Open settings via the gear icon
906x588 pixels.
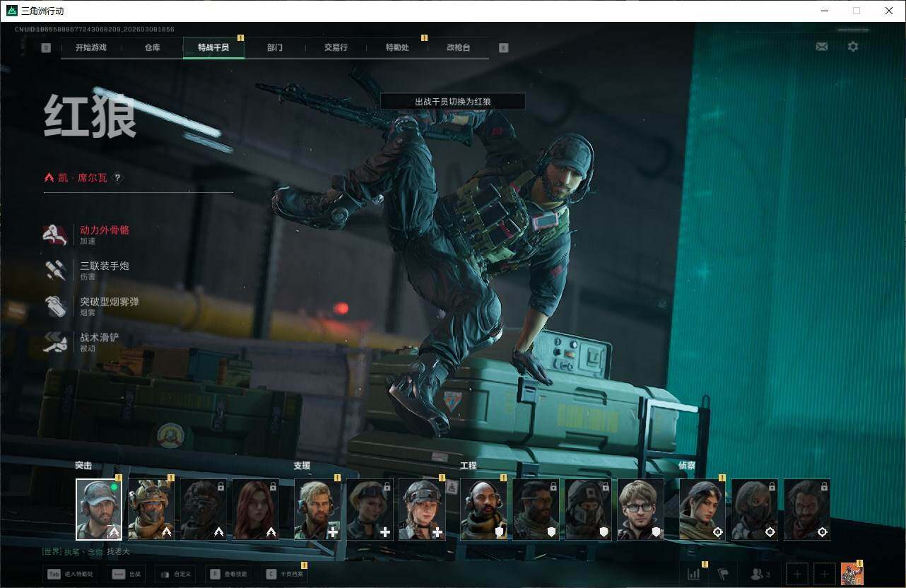(x=853, y=47)
